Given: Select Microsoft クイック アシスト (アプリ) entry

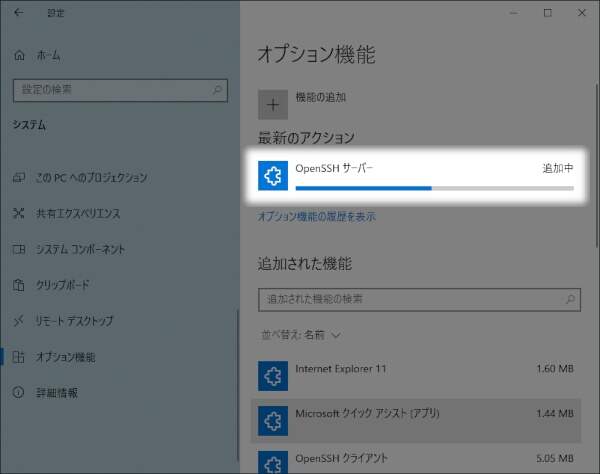Looking at the screenshot, I should click(x=416, y=421).
